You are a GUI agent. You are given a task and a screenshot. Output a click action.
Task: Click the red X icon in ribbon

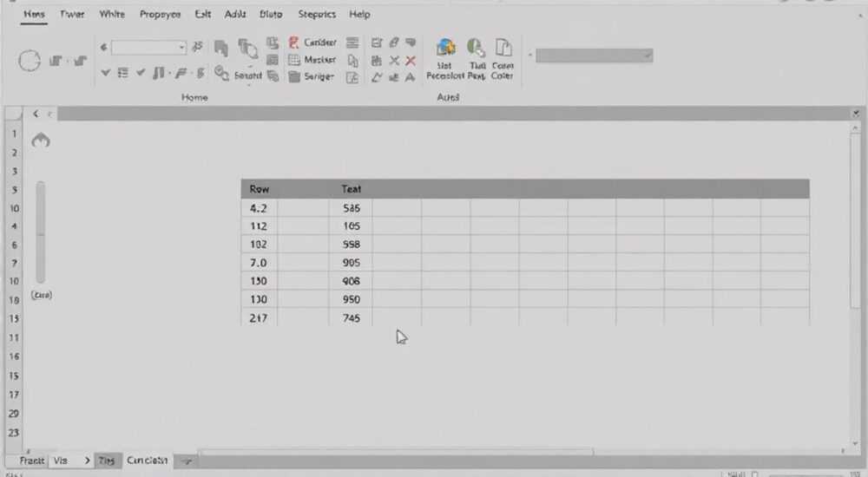(x=411, y=61)
